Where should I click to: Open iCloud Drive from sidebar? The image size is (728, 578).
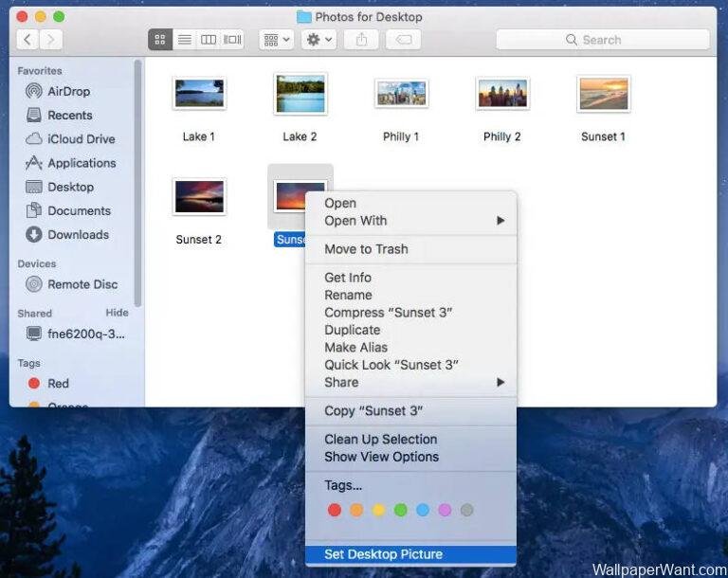click(81, 139)
